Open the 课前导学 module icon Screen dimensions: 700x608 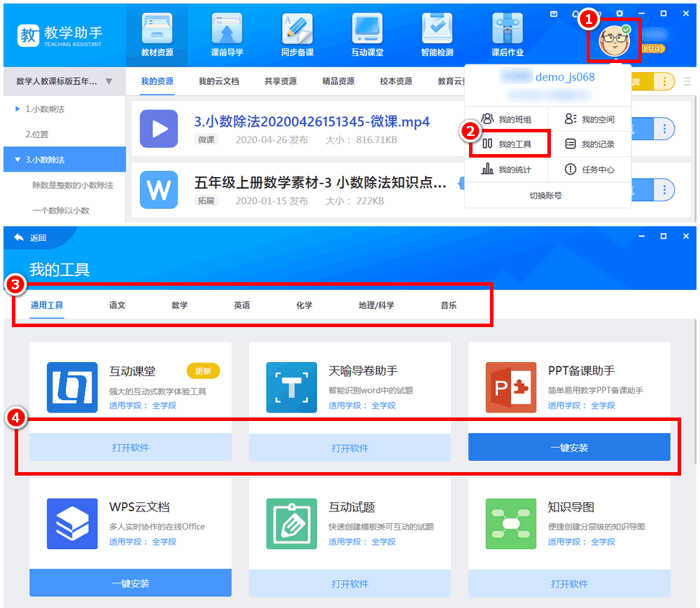pyautogui.click(x=227, y=29)
